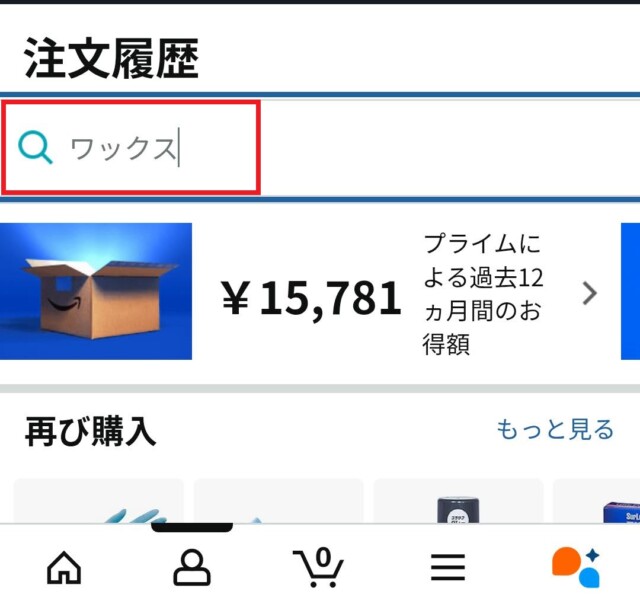Screen dimensions: 640x607
Task: Click the もっと見る link
Action: click(555, 429)
